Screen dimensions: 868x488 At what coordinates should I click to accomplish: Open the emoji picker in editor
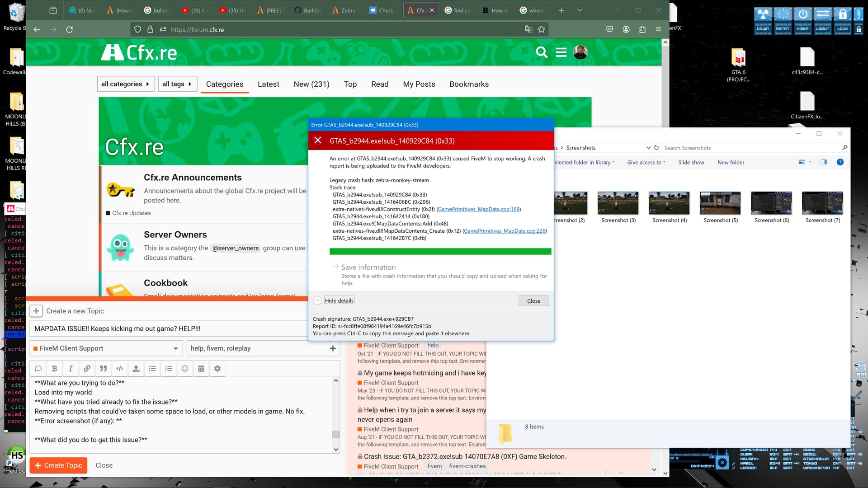185,369
